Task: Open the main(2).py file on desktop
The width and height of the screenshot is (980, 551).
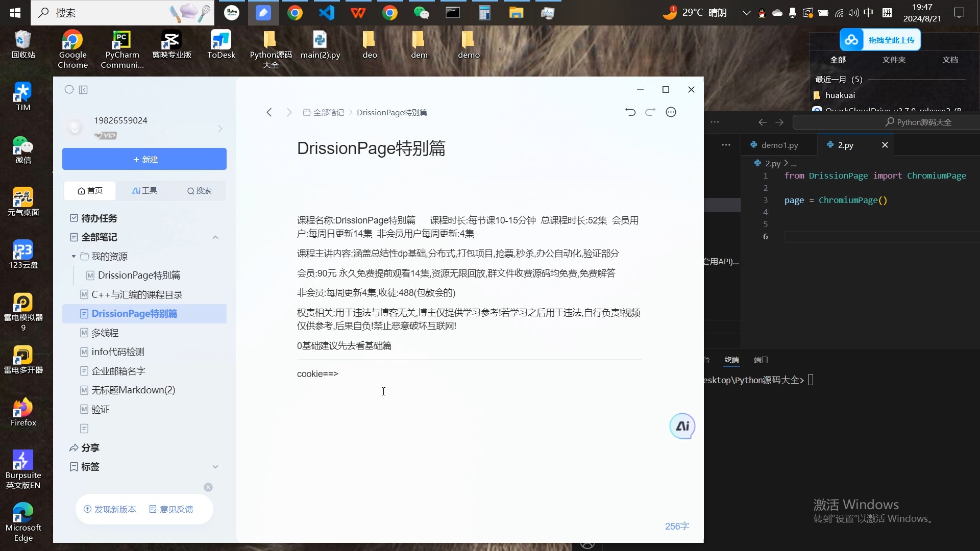Action: [x=320, y=45]
